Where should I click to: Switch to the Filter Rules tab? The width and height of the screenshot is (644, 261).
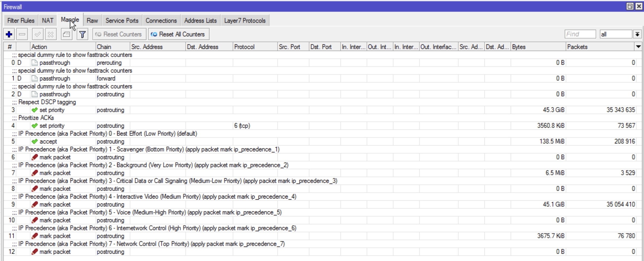tap(21, 20)
